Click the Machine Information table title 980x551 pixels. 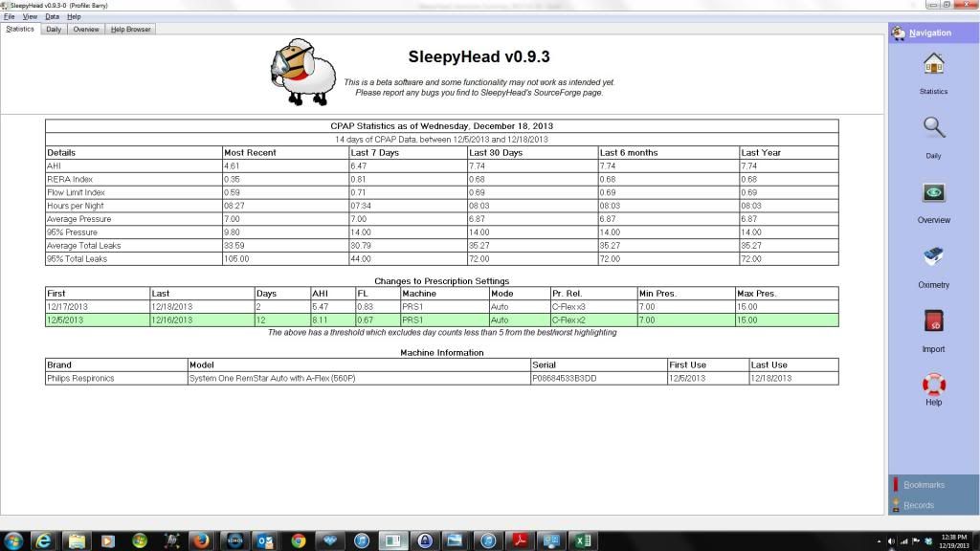[x=442, y=352]
